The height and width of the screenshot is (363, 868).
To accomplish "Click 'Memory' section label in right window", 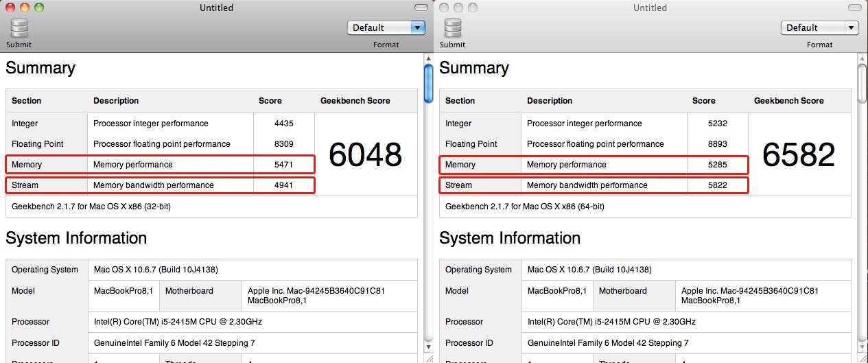I will (x=460, y=165).
